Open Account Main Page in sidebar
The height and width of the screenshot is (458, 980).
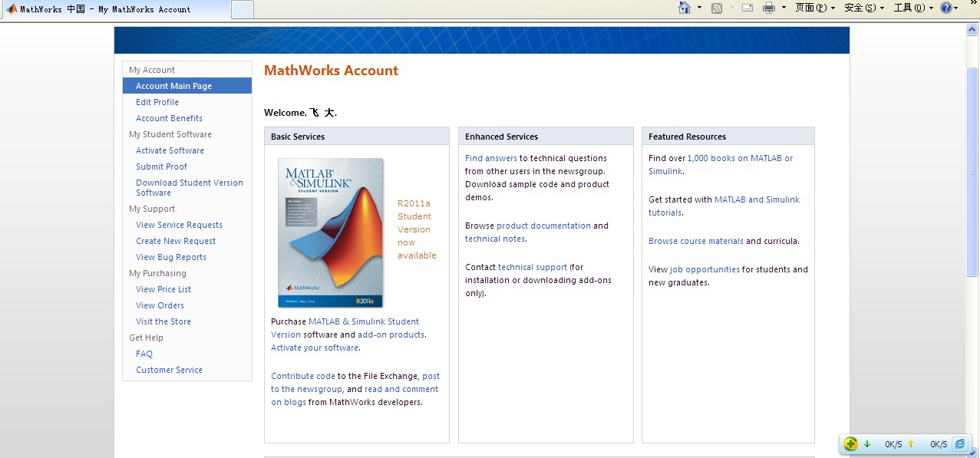point(187,86)
